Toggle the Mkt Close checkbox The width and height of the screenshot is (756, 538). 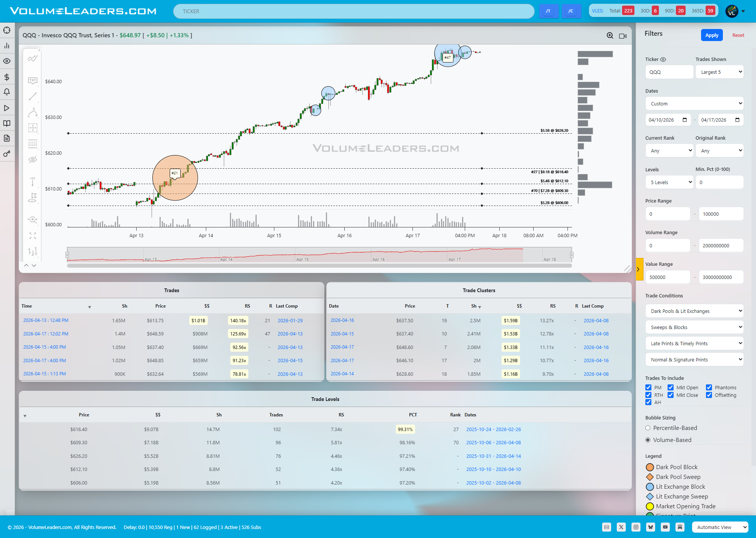point(671,395)
